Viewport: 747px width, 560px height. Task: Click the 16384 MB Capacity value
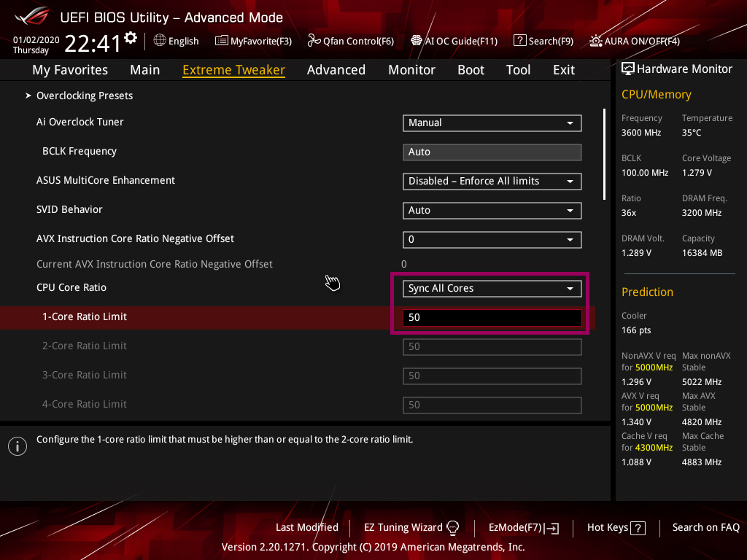[x=703, y=253]
